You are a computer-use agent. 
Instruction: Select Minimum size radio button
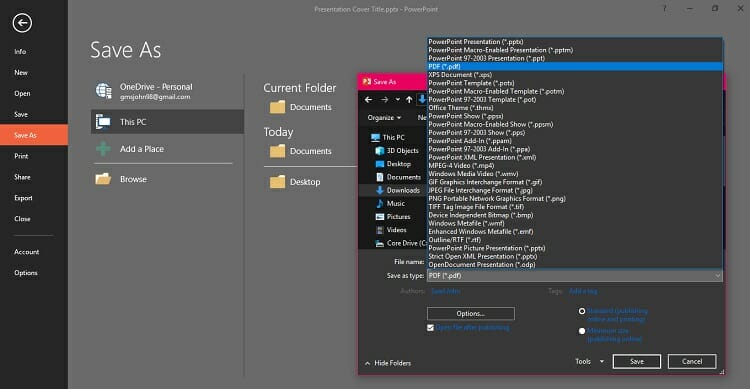pyautogui.click(x=582, y=331)
